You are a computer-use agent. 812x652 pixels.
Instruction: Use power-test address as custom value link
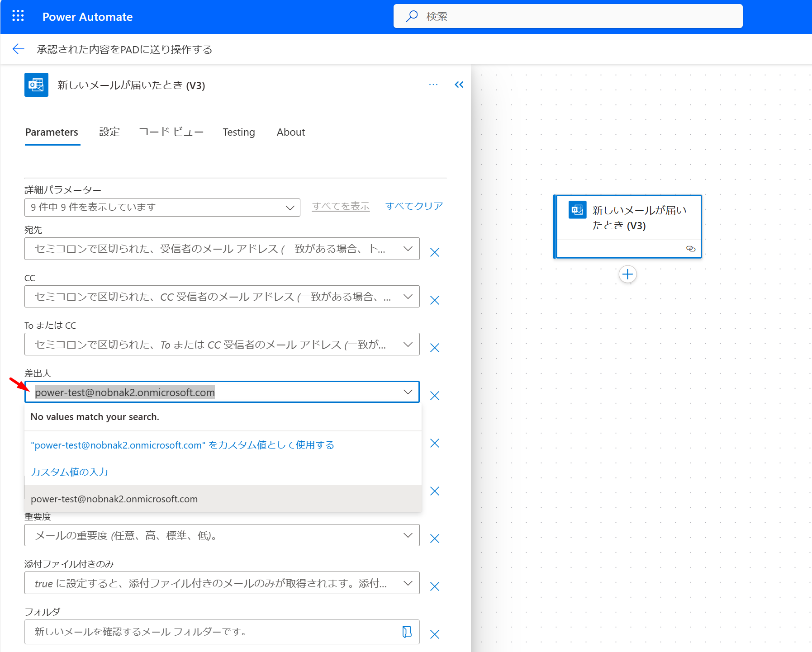pos(182,445)
